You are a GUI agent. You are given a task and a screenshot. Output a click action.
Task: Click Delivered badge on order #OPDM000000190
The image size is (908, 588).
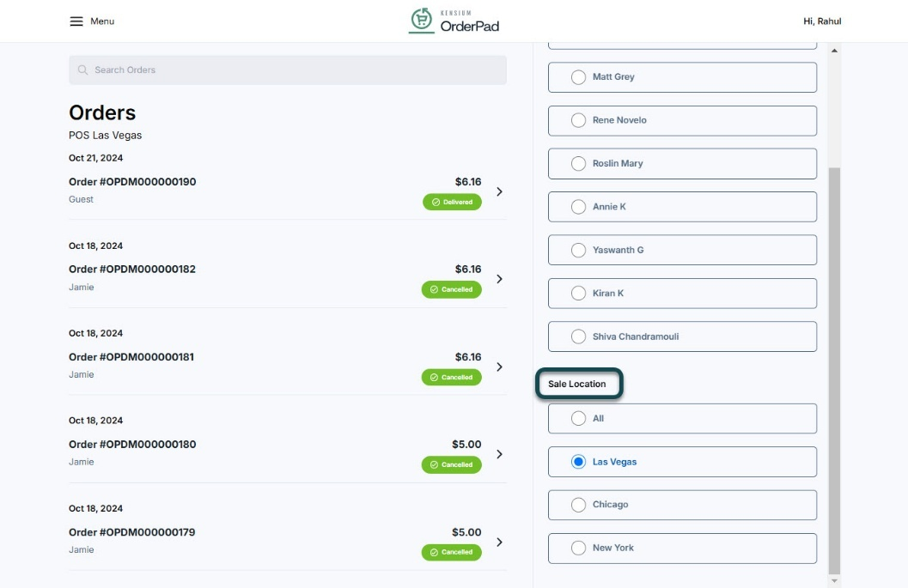coord(452,202)
